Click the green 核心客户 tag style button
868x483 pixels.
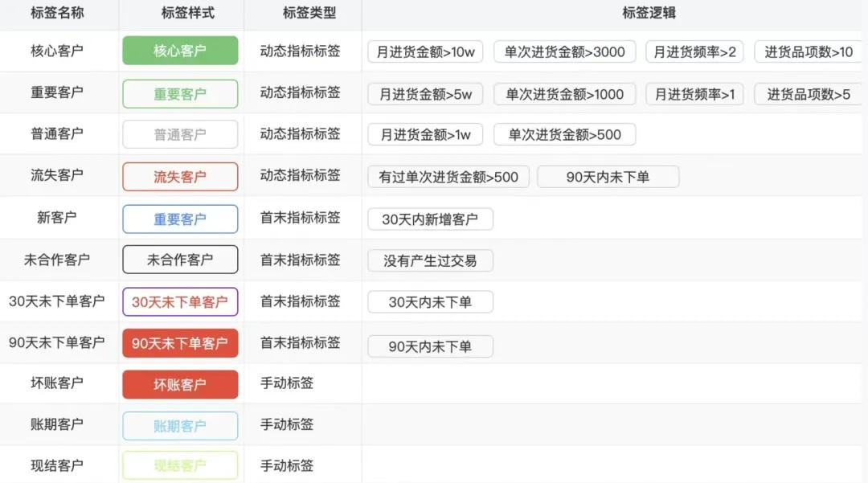point(179,51)
